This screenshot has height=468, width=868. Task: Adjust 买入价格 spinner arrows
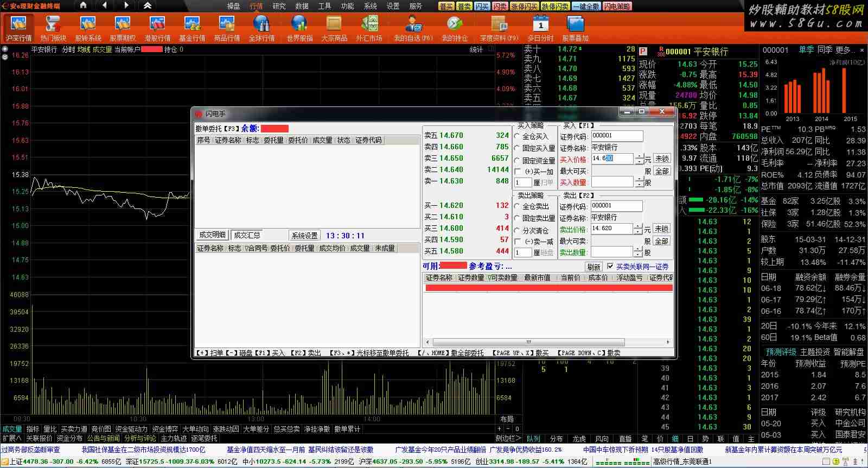(x=639, y=159)
